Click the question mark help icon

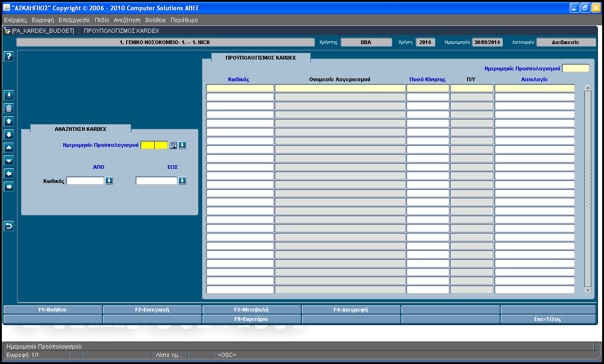click(9, 56)
